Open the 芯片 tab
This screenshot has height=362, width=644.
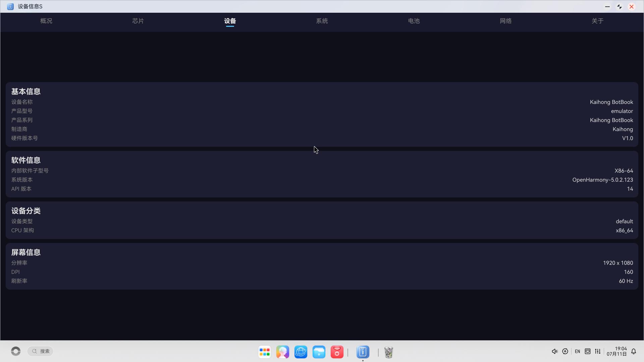pos(138,21)
